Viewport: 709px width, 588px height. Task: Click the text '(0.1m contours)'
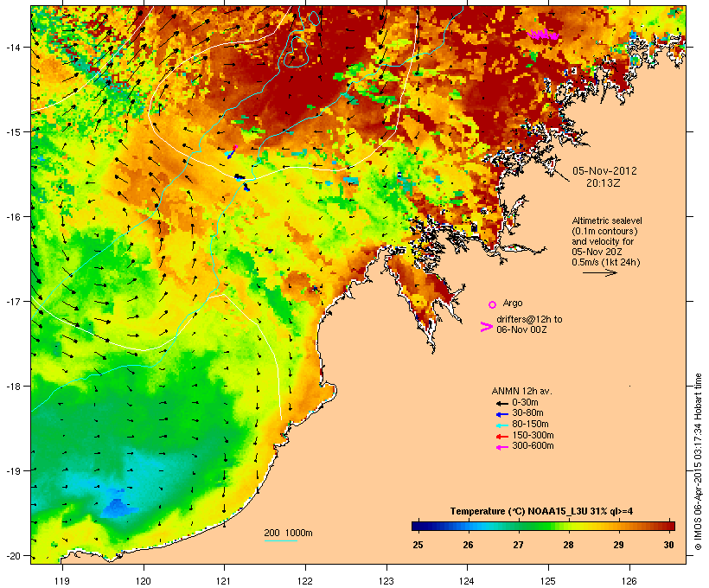pyautogui.click(x=604, y=232)
